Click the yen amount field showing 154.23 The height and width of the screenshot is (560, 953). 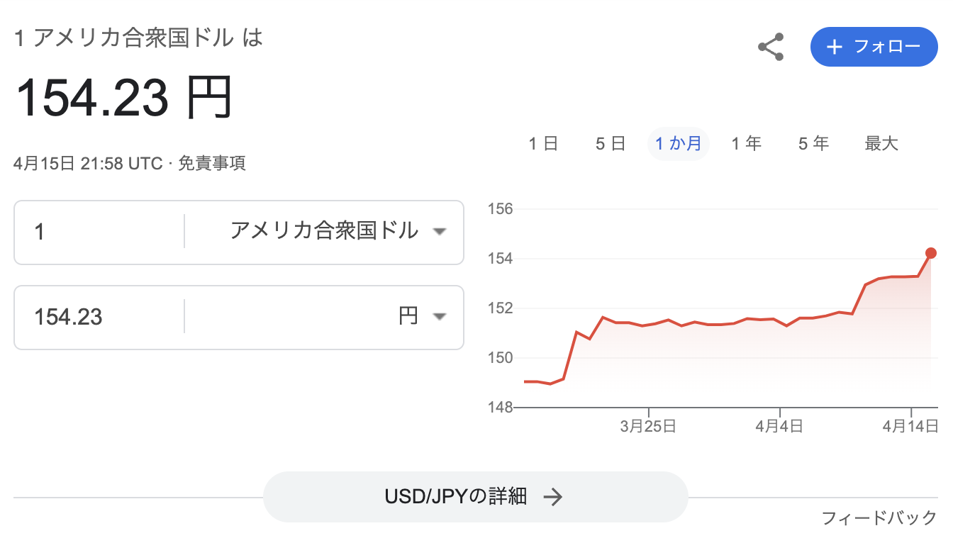[x=99, y=317]
